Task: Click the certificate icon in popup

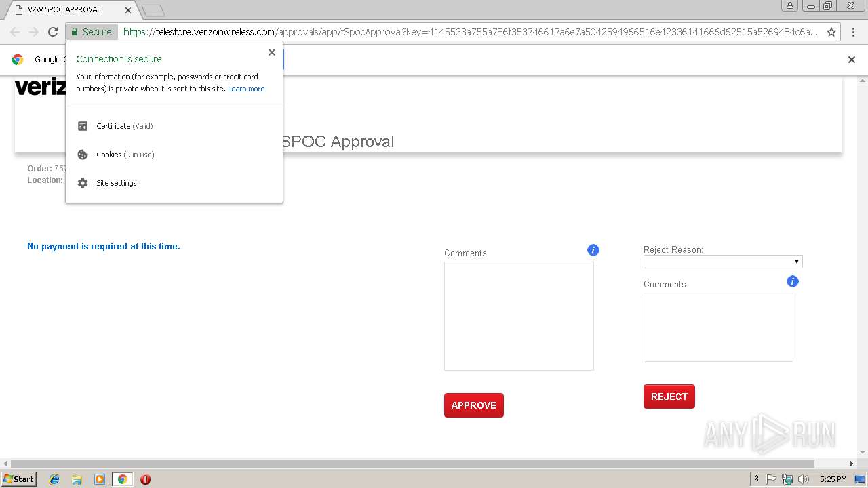Action: point(83,126)
